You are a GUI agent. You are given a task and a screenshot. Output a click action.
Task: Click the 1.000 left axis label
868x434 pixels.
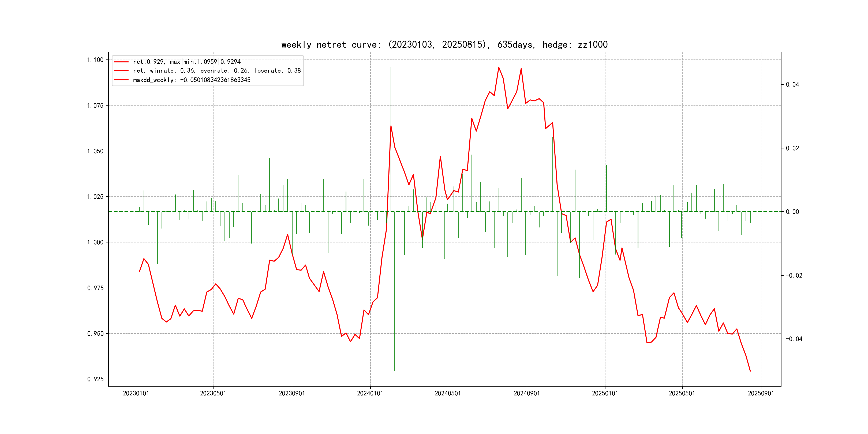(95, 242)
